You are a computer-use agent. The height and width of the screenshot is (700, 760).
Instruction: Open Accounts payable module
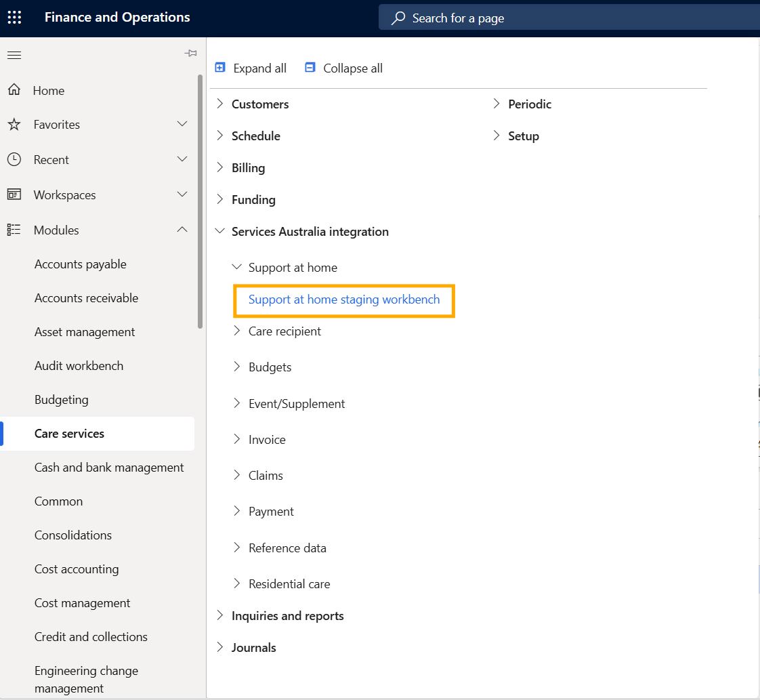point(81,264)
